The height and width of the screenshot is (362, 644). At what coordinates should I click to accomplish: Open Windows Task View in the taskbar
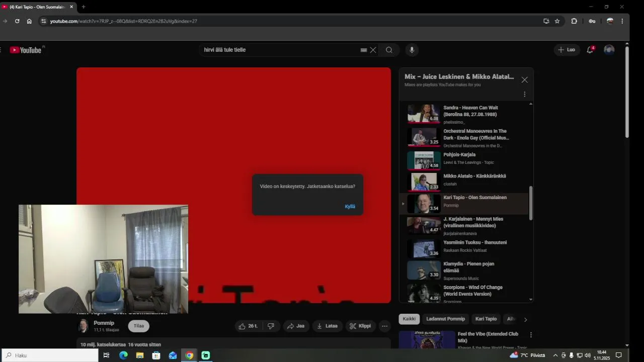click(x=106, y=355)
